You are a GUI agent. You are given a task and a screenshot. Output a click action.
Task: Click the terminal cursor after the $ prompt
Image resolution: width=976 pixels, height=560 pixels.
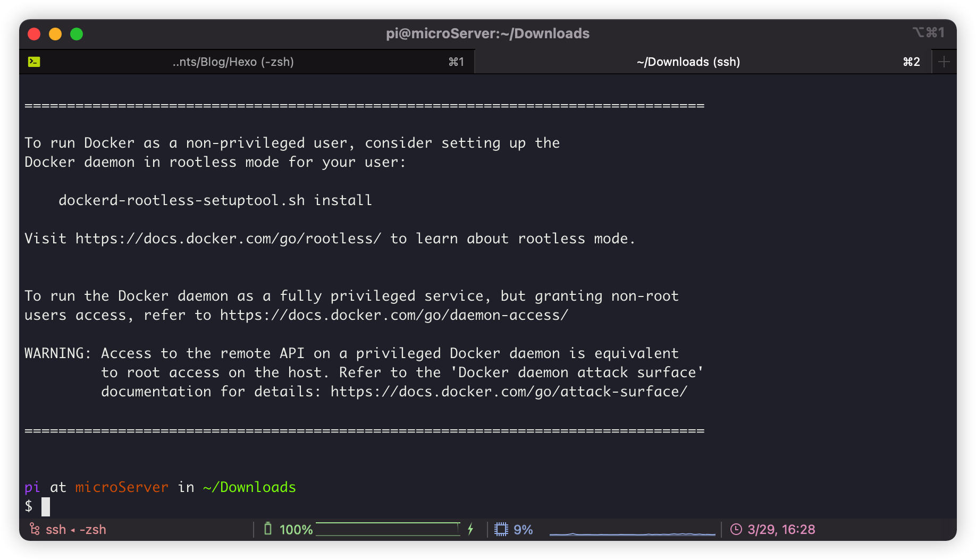46,506
